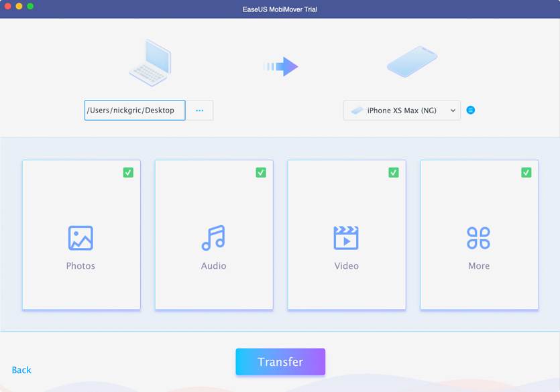
Task: Uncheck the Audio category checkbox
Action: pos(261,172)
